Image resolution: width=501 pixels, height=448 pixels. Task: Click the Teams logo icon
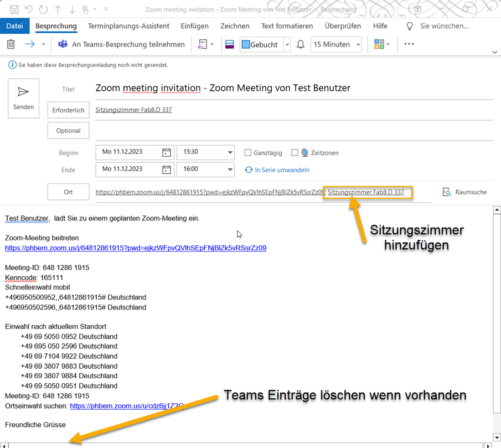[x=63, y=44]
